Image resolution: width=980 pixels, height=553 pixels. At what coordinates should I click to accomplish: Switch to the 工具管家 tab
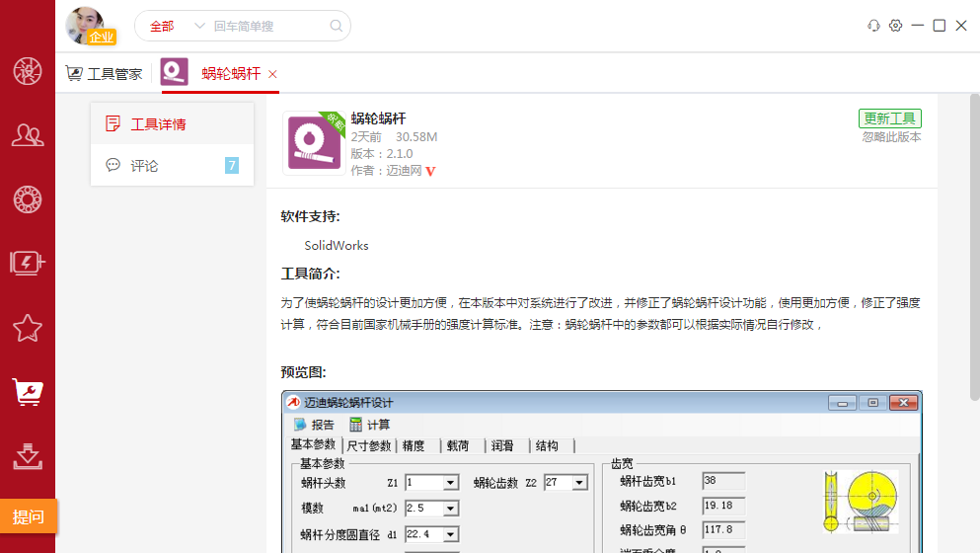(105, 74)
